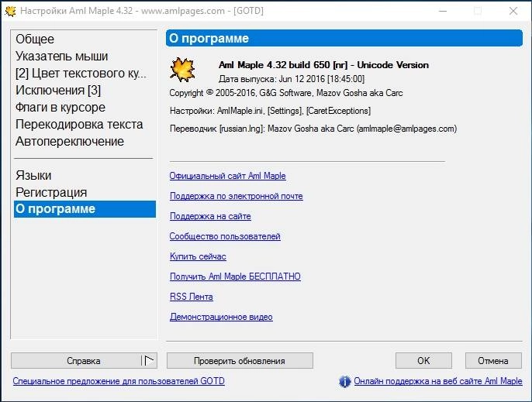This screenshot has height=402, width=532.
Task: Open Поддержка на сайте link
Action: (x=210, y=216)
